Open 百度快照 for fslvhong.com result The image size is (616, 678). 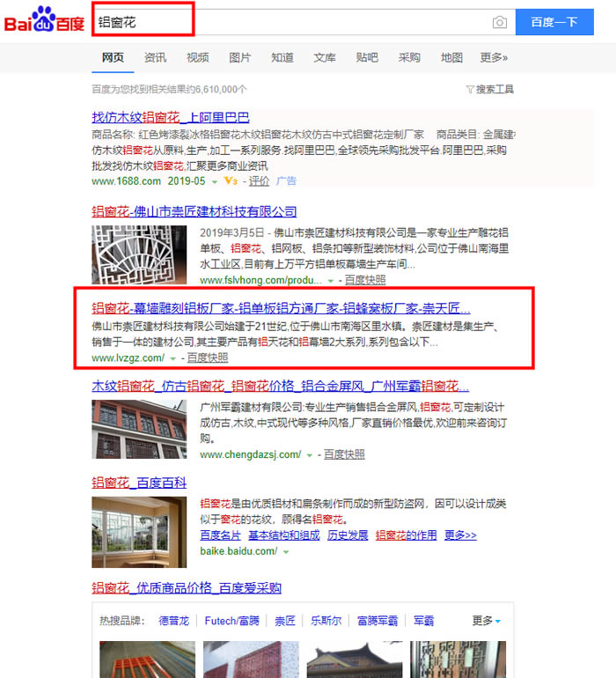pyautogui.click(x=364, y=280)
